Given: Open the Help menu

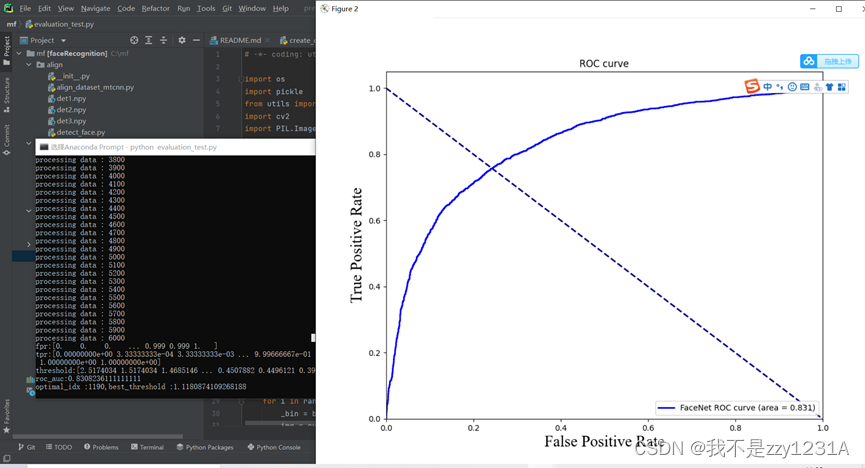Looking at the screenshot, I should pyautogui.click(x=281, y=8).
